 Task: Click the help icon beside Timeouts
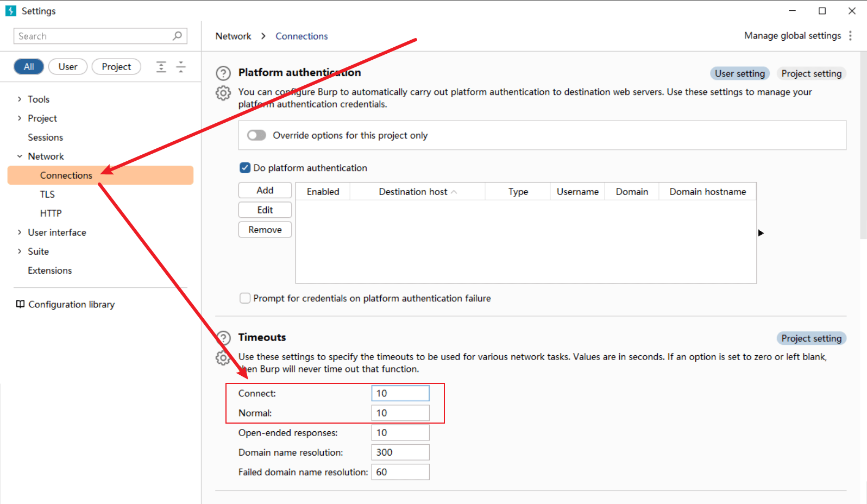tap(224, 338)
